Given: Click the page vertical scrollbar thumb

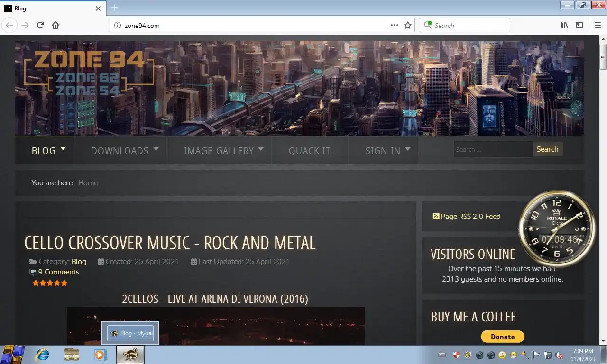Looking at the screenshot, I should pos(603,56).
